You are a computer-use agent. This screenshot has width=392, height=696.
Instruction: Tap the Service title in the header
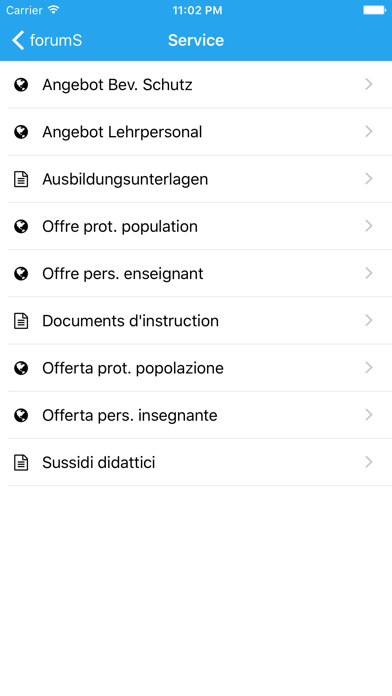click(x=196, y=40)
